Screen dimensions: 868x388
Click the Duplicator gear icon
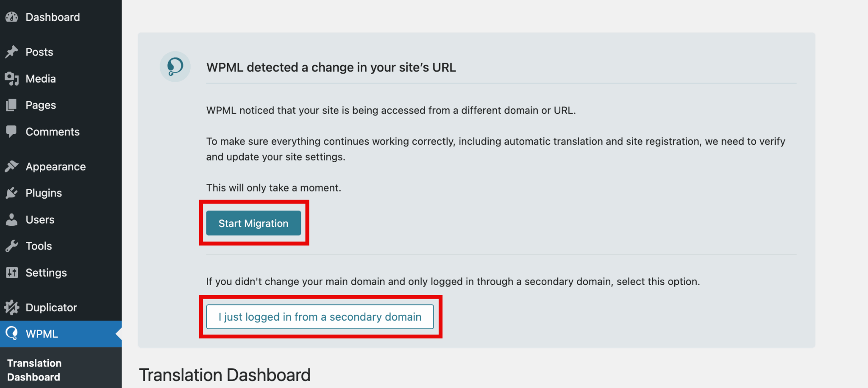tap(12, 308)
